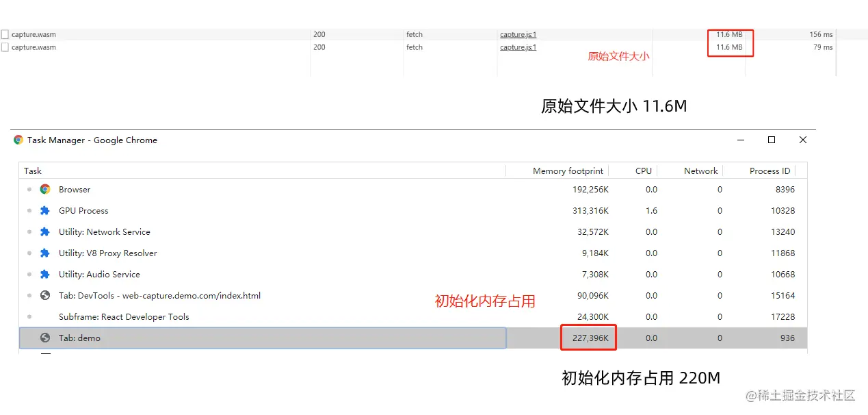Screen dimensions: 868x415
Task: Click the puzzle icon for Utility: Audio Service
Action: click(x=45, y=275)
